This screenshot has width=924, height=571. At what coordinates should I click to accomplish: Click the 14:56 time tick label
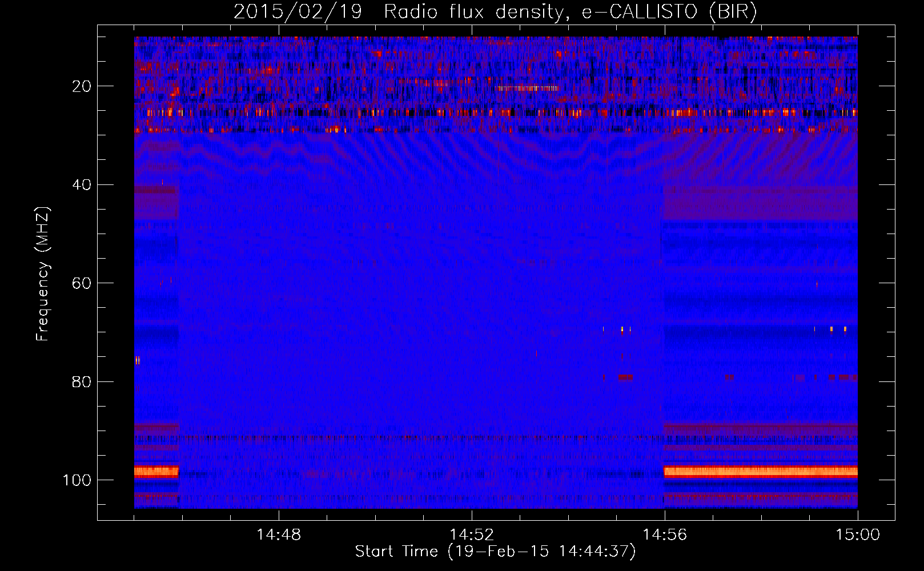(x=665, y=535)
